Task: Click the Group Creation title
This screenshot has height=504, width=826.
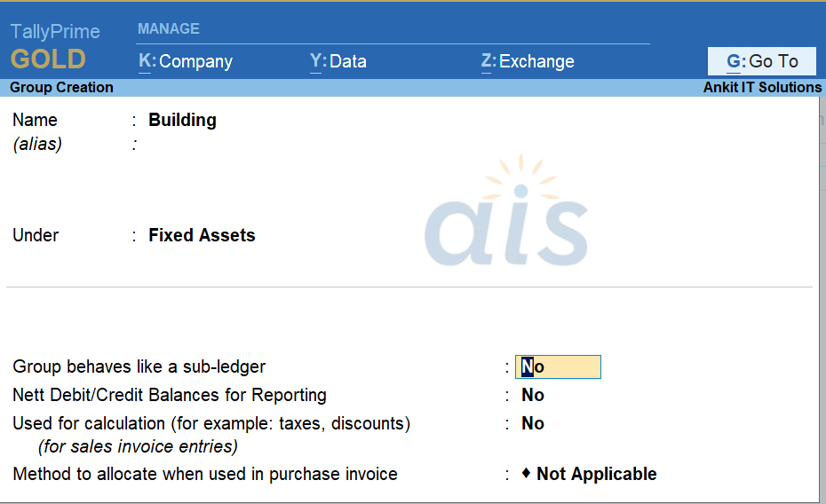Action: click(61, 87)
